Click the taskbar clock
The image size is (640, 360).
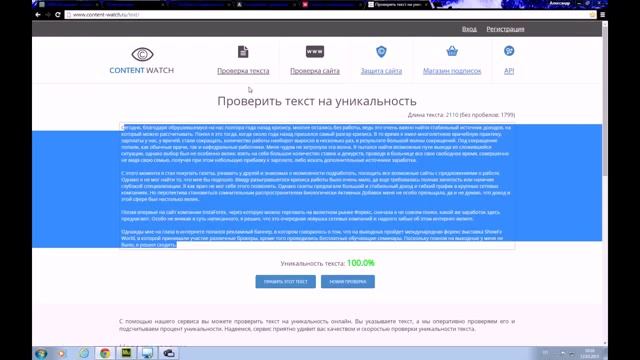click(589, 353)
